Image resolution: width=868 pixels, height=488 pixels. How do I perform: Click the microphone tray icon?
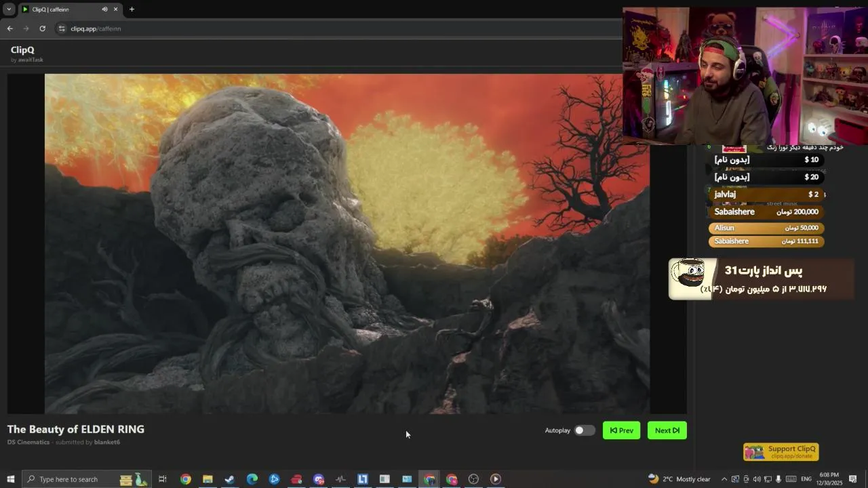[778, 479]
